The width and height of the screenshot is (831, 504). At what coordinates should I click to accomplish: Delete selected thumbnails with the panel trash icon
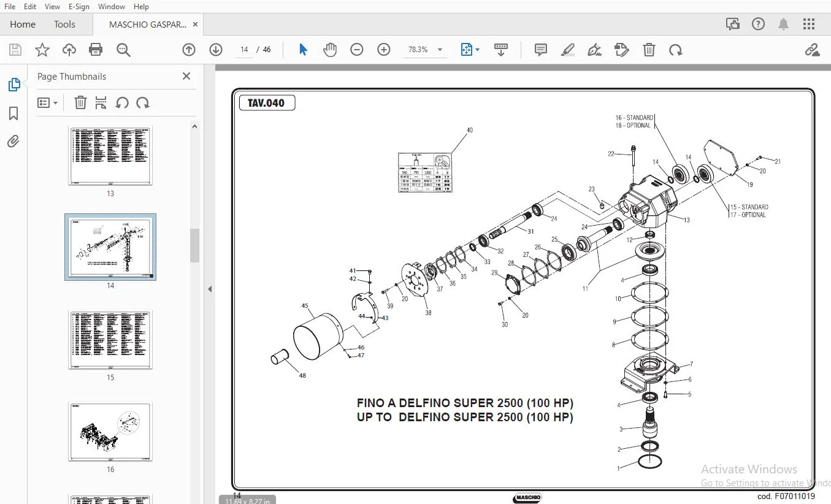(80, 103)
